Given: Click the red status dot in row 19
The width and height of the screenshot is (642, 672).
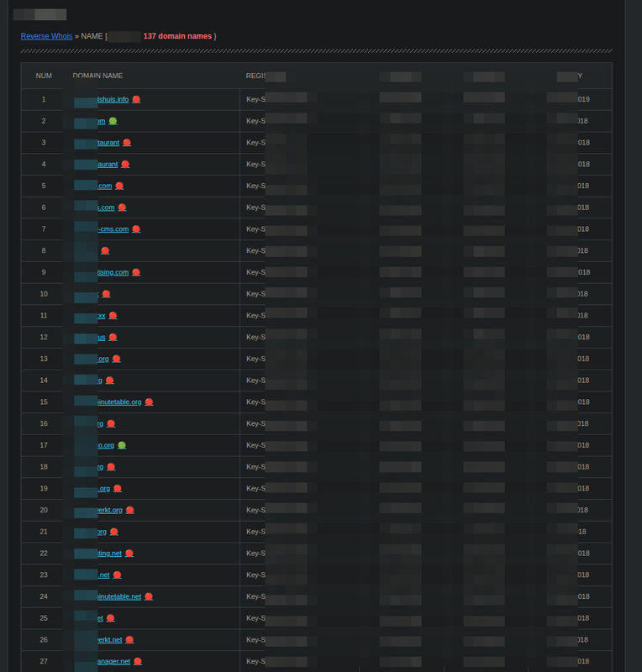Looking at the screenshot, I should [x=118, y=489].
